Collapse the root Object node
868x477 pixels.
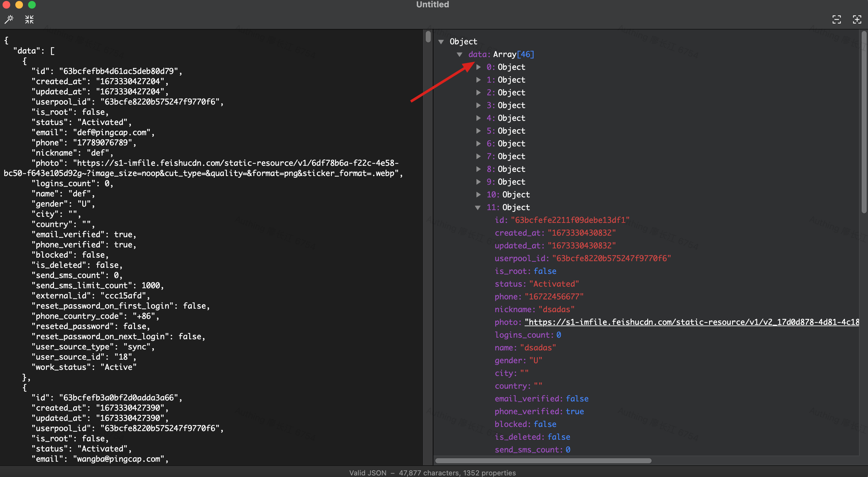pyautogui.click(x=441, y=42)
